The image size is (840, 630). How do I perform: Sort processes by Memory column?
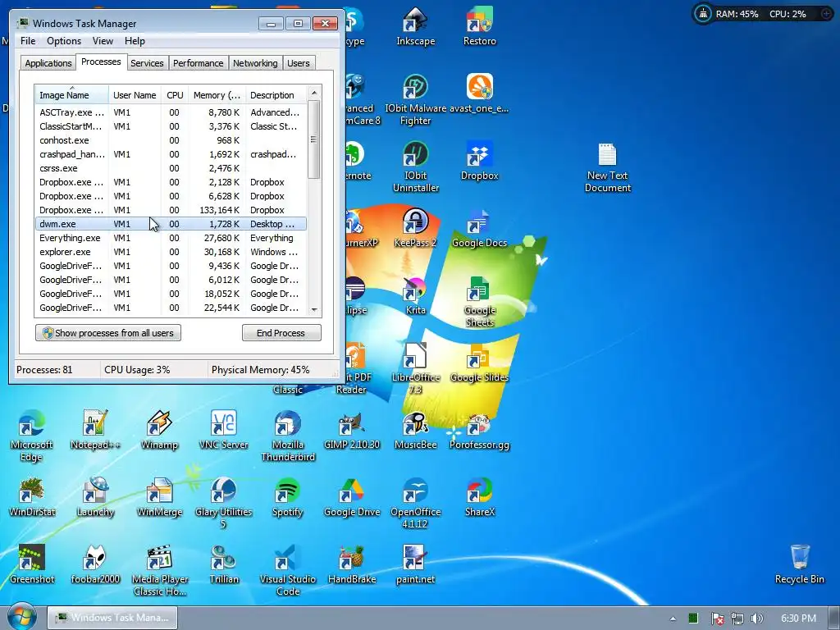point(217,95)
